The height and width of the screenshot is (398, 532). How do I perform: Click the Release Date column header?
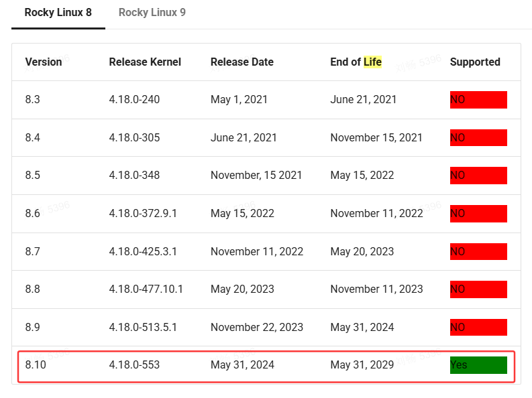pos(242,62)
